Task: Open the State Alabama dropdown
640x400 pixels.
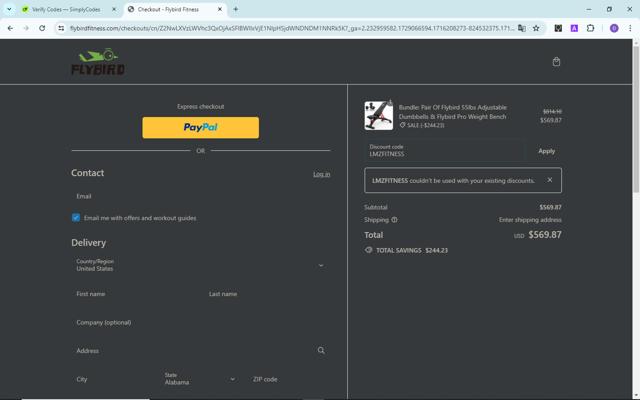Action: [200, 379]
